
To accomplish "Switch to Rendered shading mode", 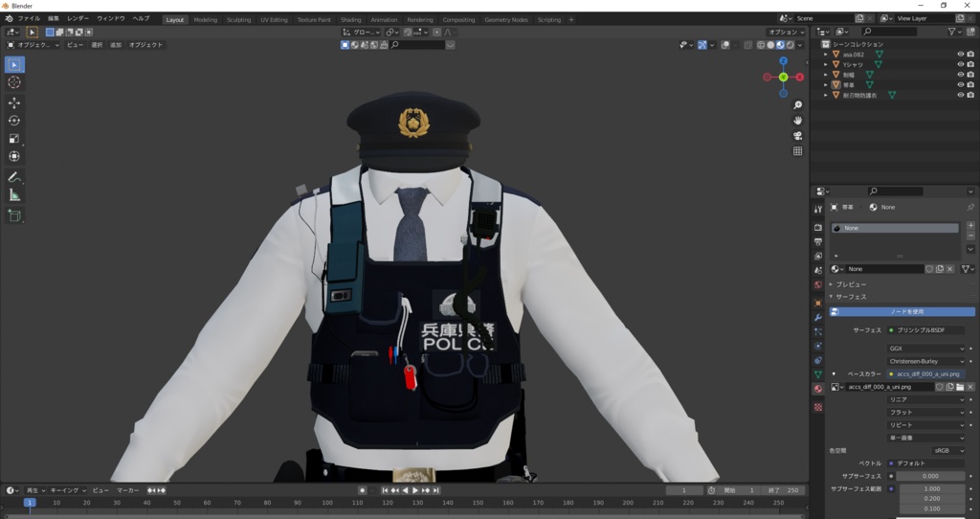I will [x=790, y=45].
